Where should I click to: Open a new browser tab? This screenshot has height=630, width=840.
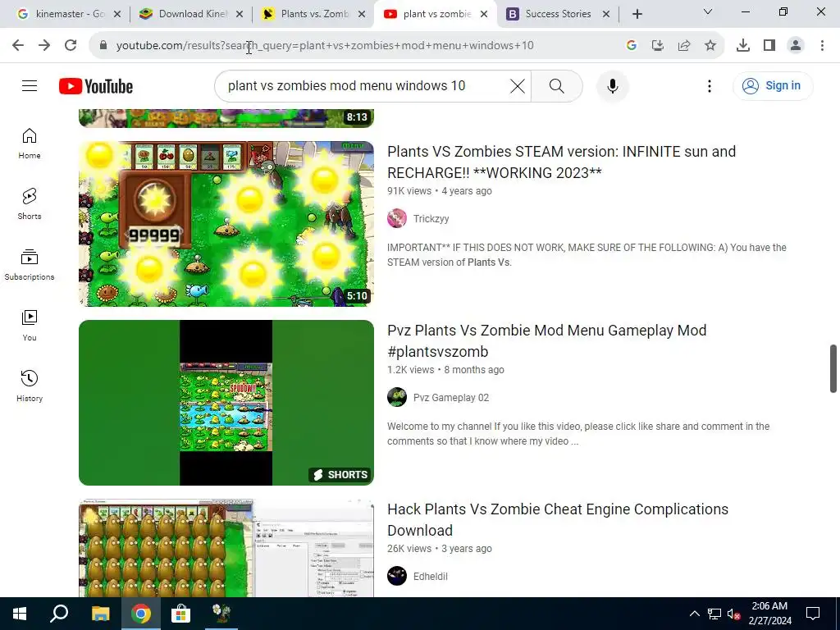[637, 14]
